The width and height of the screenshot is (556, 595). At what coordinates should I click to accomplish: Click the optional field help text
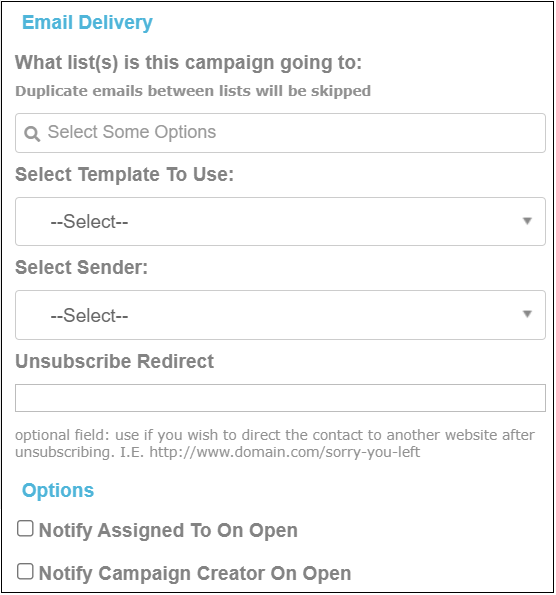coord(275,444)
